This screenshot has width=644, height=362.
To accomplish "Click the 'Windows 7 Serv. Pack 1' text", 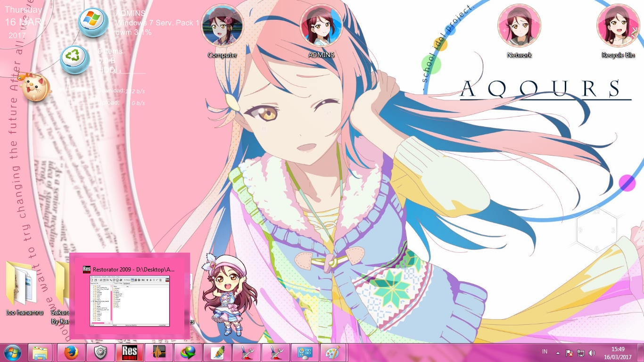I will coord(157,23).
